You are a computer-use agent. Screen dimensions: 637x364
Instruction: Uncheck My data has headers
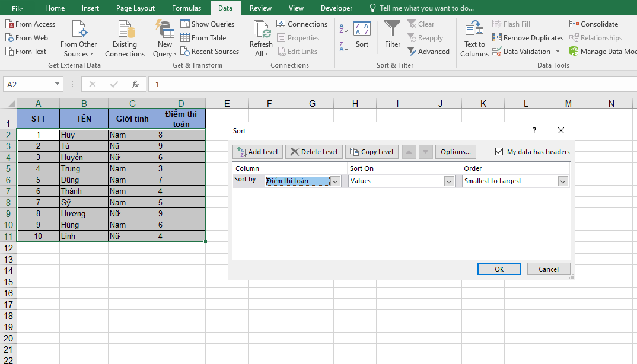pyautogui.click(x=499, y=152)
